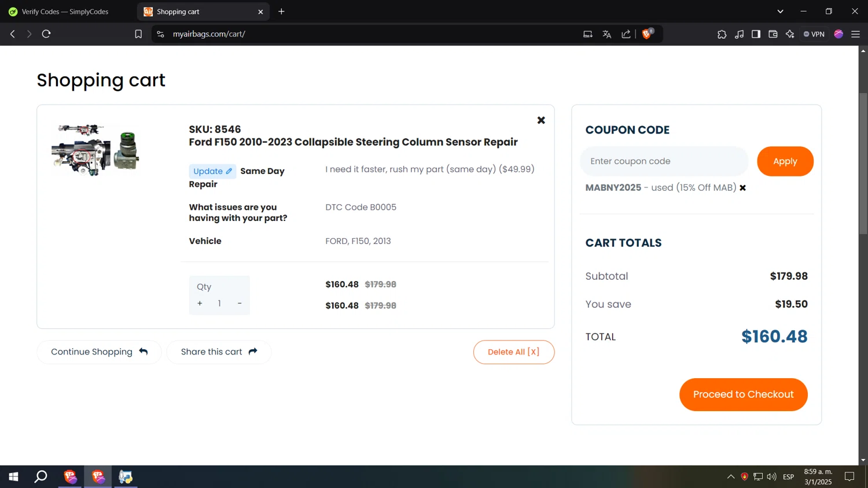Open the Brave playlist music icon

(740, 34)
